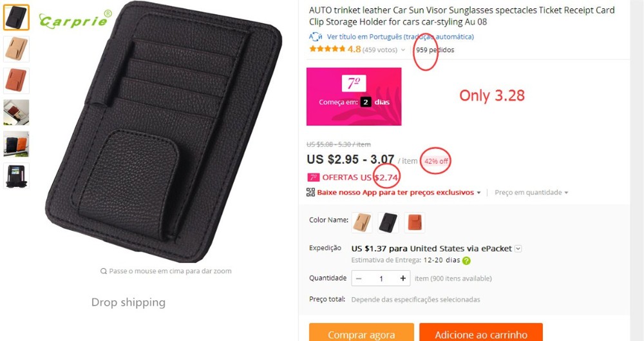Expand the votes rating dropdown arrow
The image size is (644, 341).
click(x=403, y=50)
